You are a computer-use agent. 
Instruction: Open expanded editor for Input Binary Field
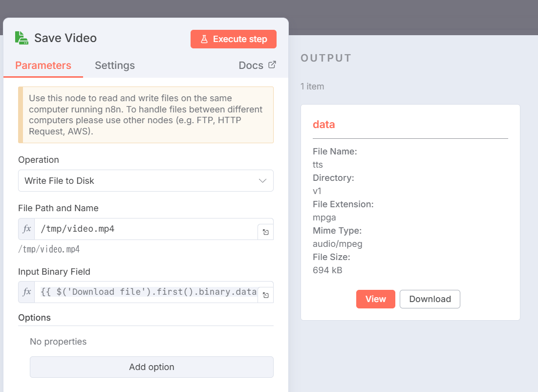(265, 295)
